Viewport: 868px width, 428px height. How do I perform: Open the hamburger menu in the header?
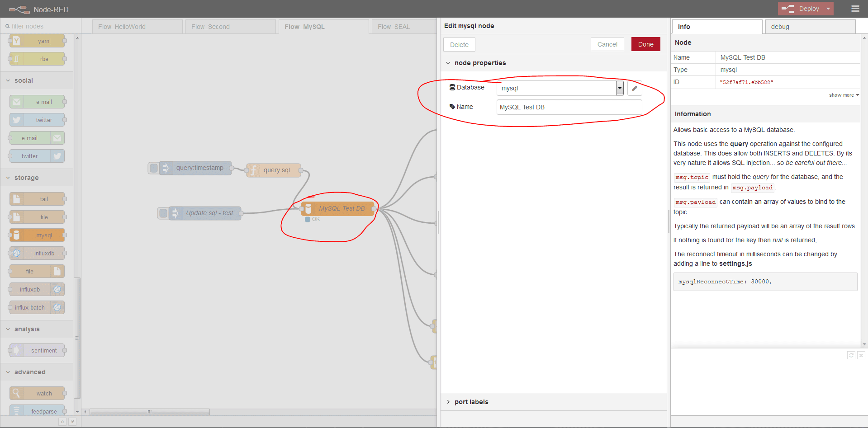point(855,9)
